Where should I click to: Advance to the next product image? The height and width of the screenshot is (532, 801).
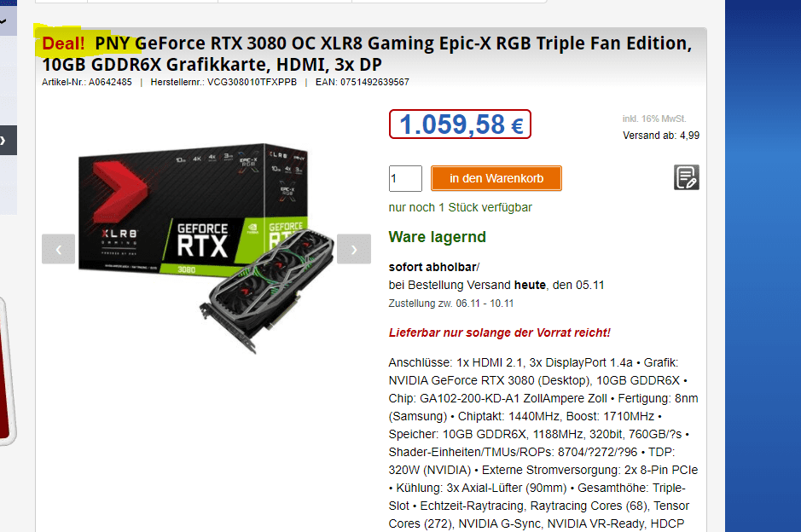click(x=354, y=249)
